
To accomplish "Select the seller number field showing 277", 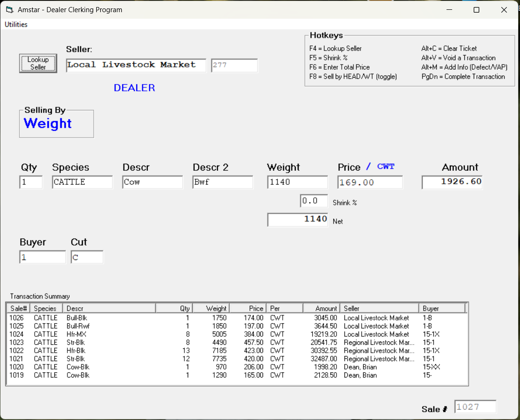I will 234,65.
